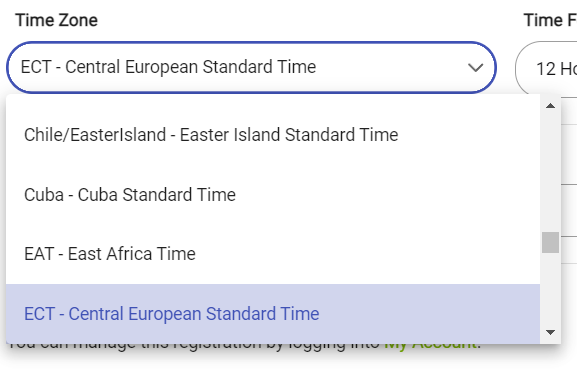The width and height of the screenshot is (577, 376).
Task: Open the 12 Hour Time Format dropdown
Action: pyautogui.click(x=546, y=68)
